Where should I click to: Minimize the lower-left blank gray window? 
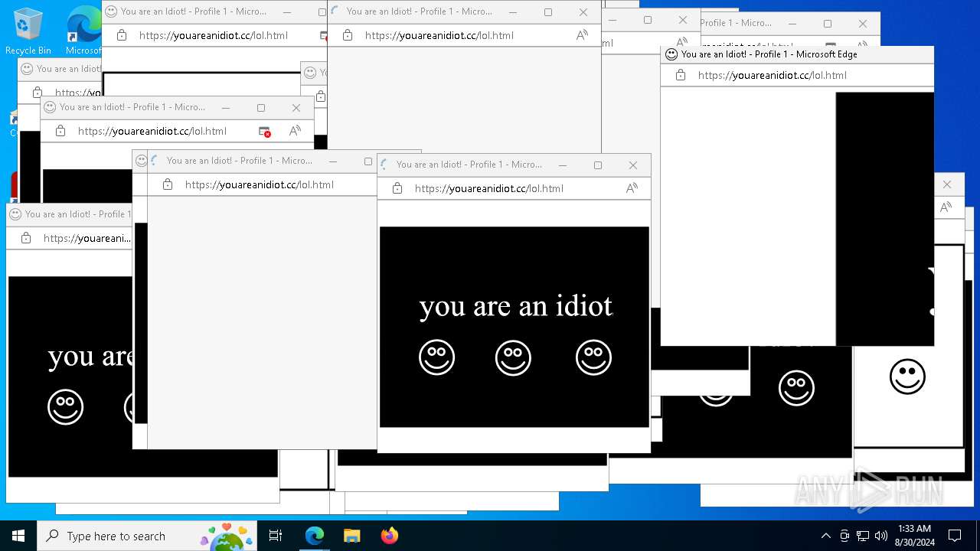[x=332, y=161]
